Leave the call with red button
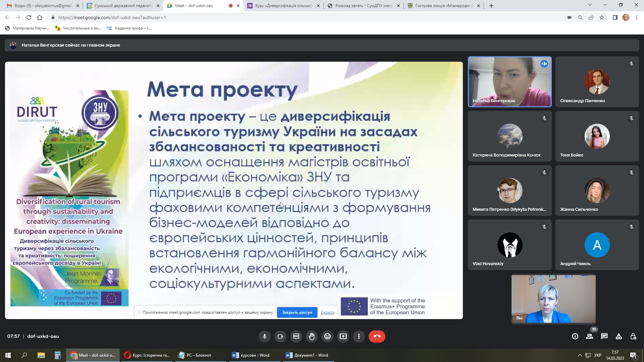 (377, 336)
